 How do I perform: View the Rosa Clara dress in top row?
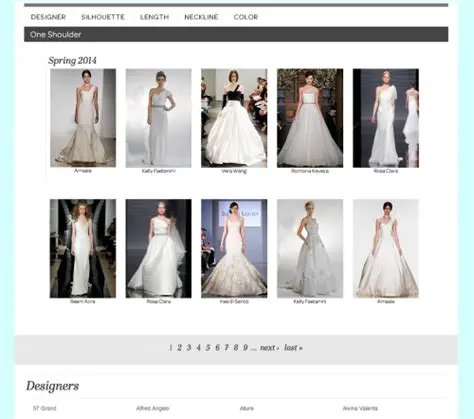386,118
